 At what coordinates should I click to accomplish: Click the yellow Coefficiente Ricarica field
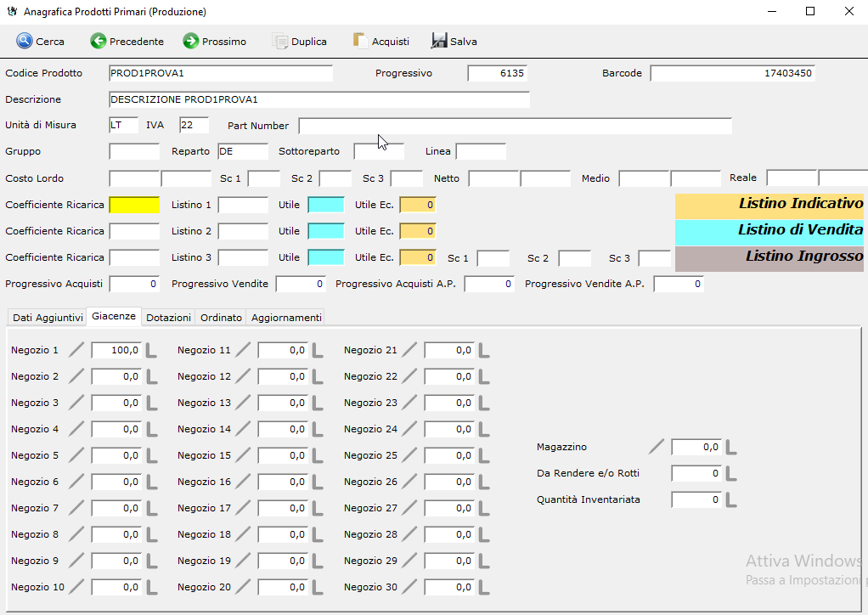134,205
